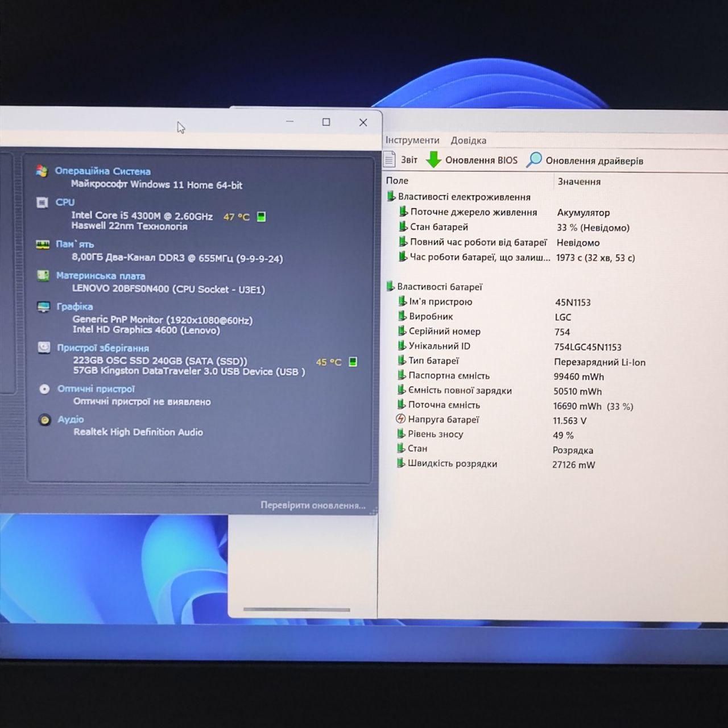Click the icon beside Стан батареї

pyautogui.click(x=403, y=227)
